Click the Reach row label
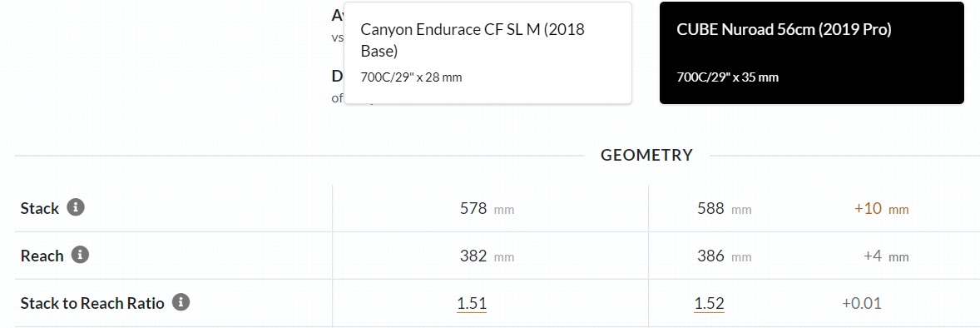The image size is (980, 328). coord(42,256)
